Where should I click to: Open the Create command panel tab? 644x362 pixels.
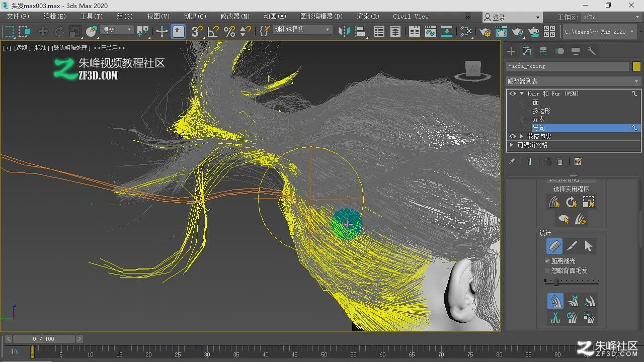pos(511,51)
